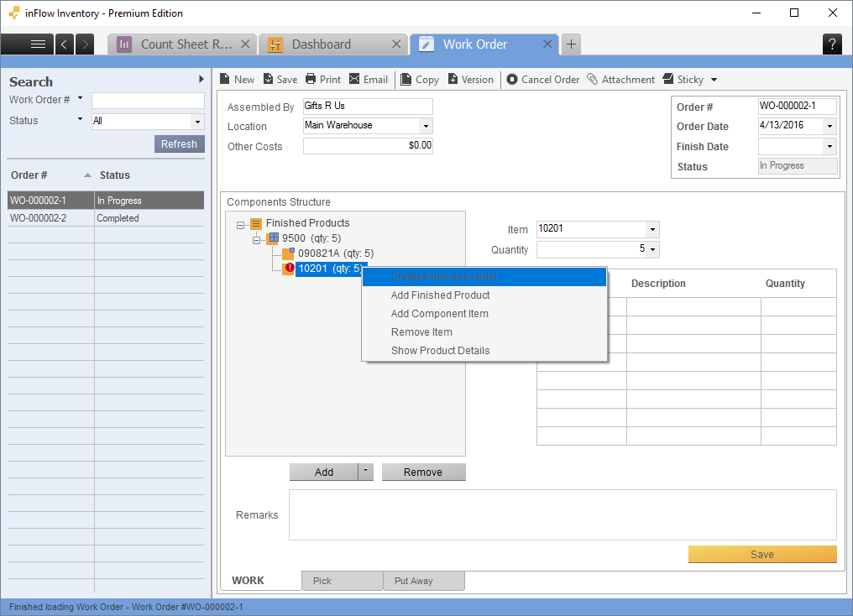853x616 pixels.
Task: Close the Work Order tab
Action: click(x=547, y=44)
